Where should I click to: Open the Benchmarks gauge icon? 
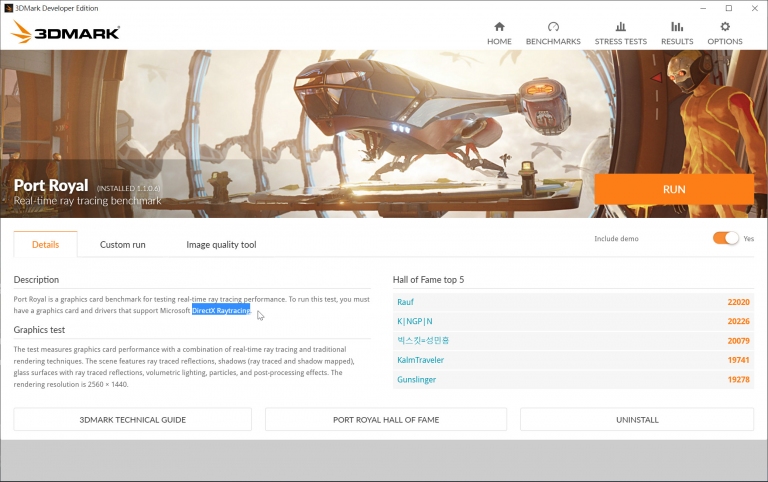553,26
